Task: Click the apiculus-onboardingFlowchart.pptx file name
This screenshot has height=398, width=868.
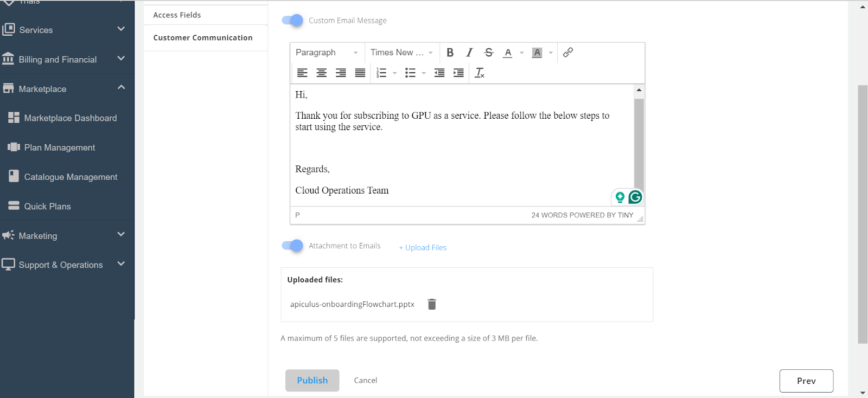Action: point(352,304)
